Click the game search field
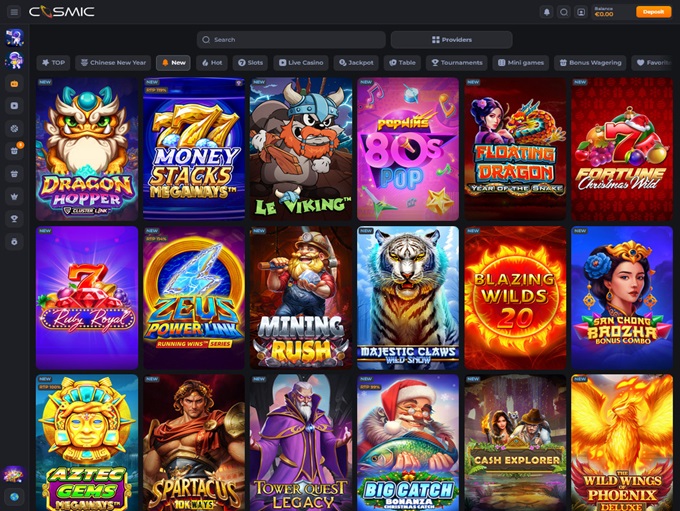 pos(291,40)
